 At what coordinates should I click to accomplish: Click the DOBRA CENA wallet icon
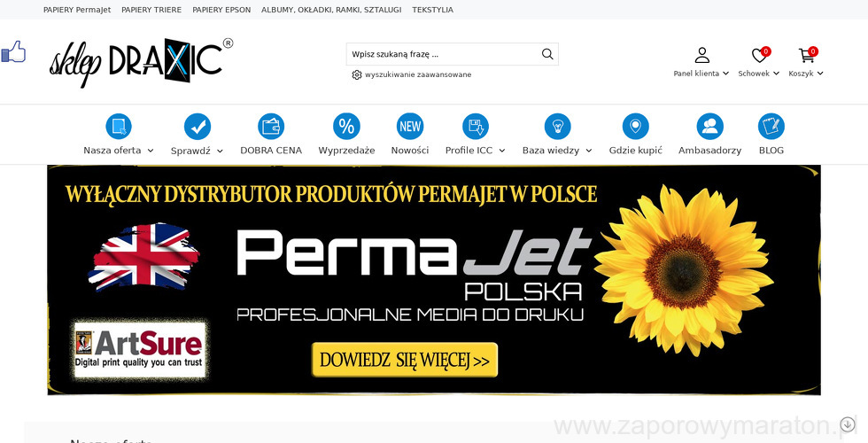(271, 126)
